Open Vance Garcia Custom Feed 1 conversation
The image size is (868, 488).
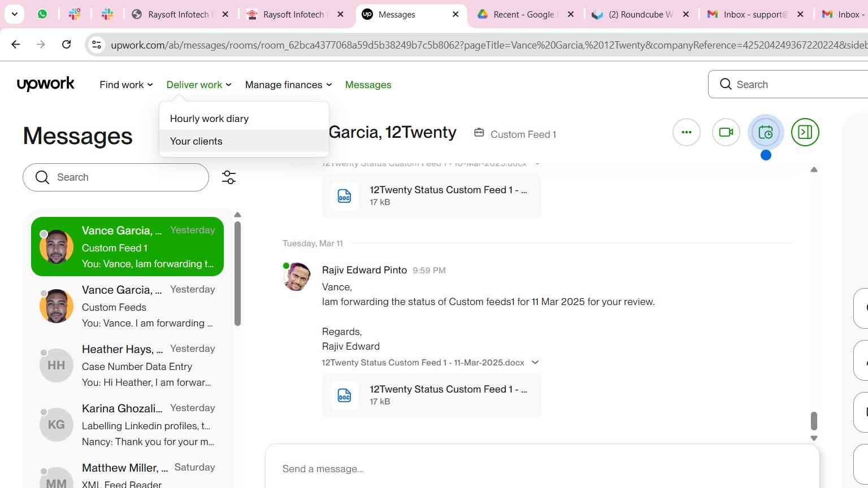127,247
